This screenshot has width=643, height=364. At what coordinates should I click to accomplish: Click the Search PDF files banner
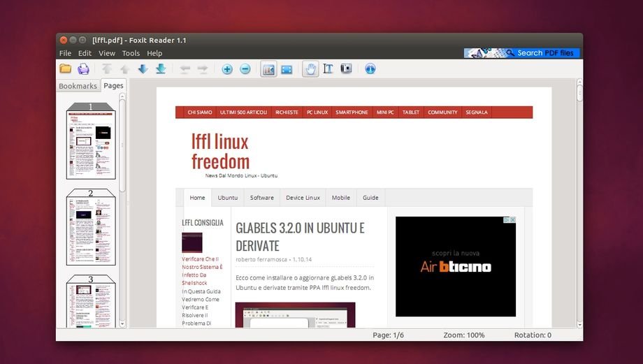(521, 53)
